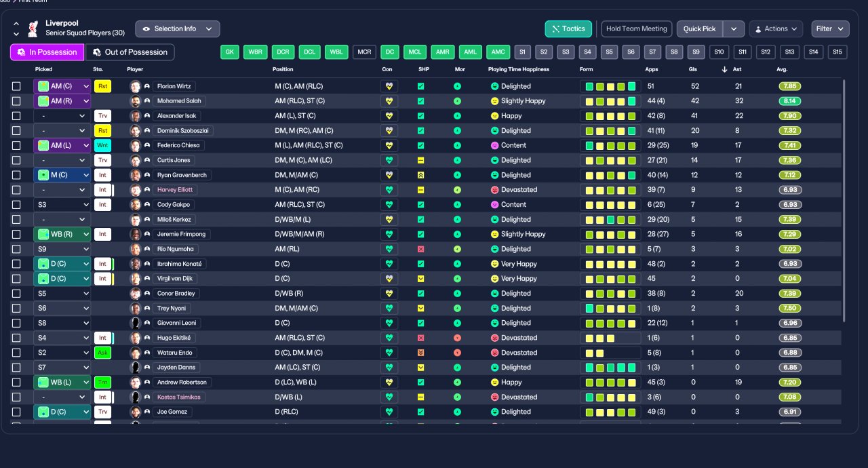The height and width of the screenshot is (468, 868).
Task: Switch to the Out of Possession tab
Action: (130, 52)
